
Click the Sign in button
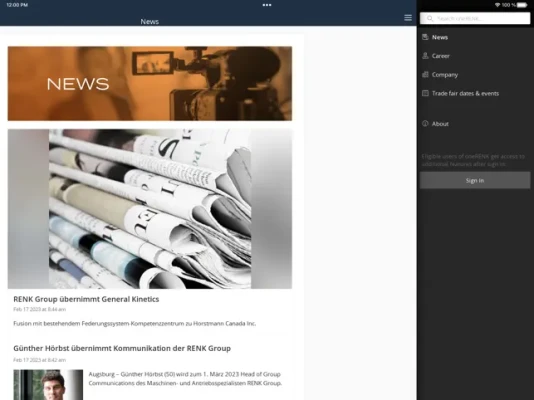point(475,180)
